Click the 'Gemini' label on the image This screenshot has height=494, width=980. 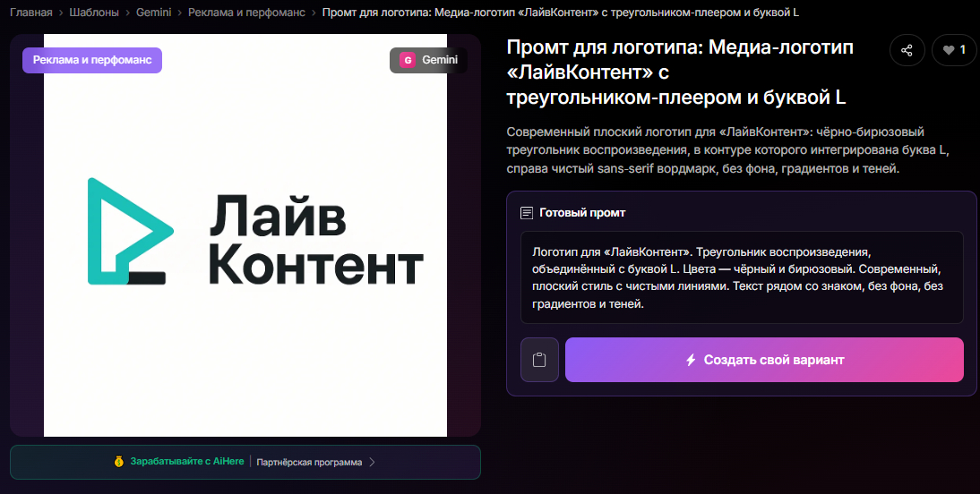pyautogui.click(x=440, y=60)
